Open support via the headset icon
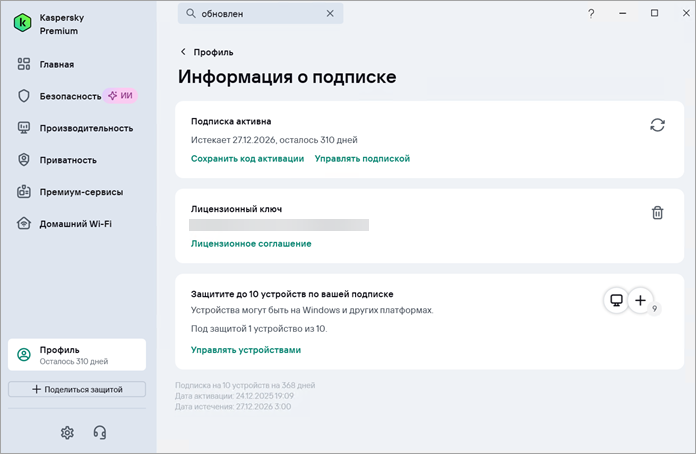This screenshot has width=696, height=454. (100, 432)
